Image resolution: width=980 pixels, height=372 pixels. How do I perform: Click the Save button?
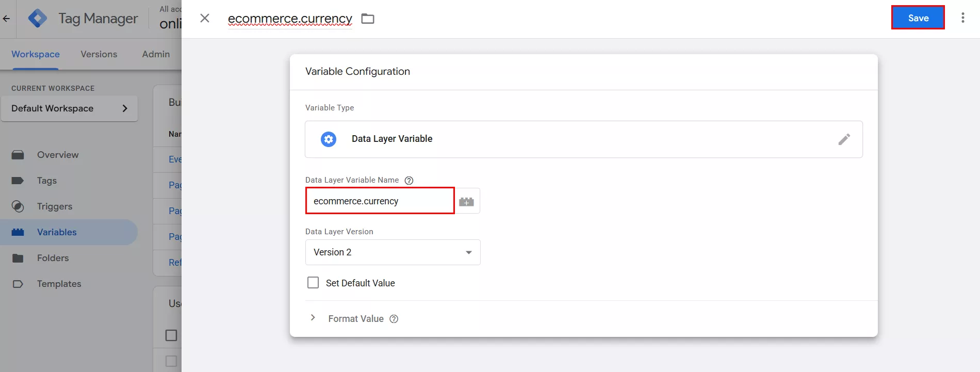(x=918, y=18)
